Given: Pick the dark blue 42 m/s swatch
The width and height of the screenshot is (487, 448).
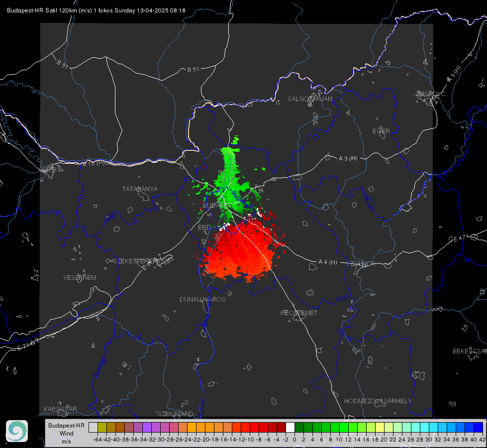Looking at the screenshot, I should point(479,427).
